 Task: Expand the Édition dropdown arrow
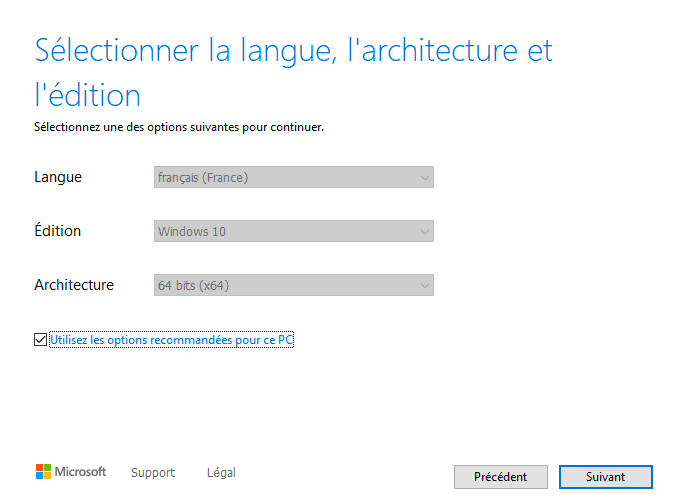click(424, 232)
